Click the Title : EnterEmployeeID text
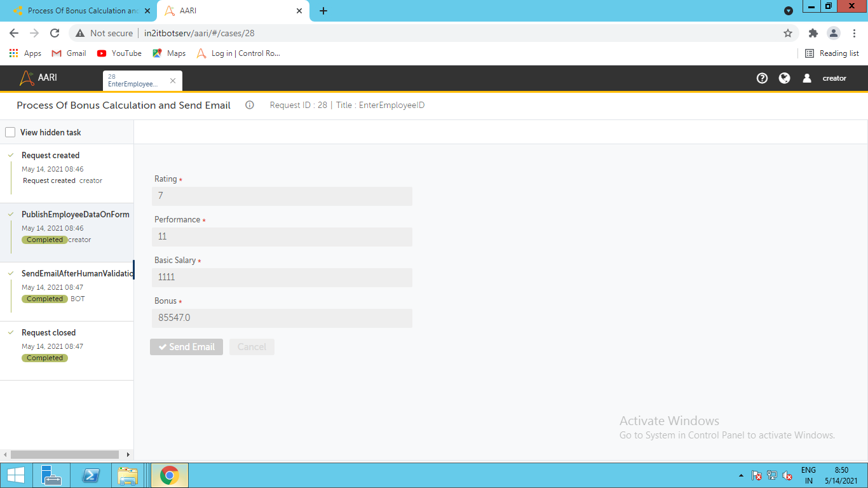 point(381,105)
